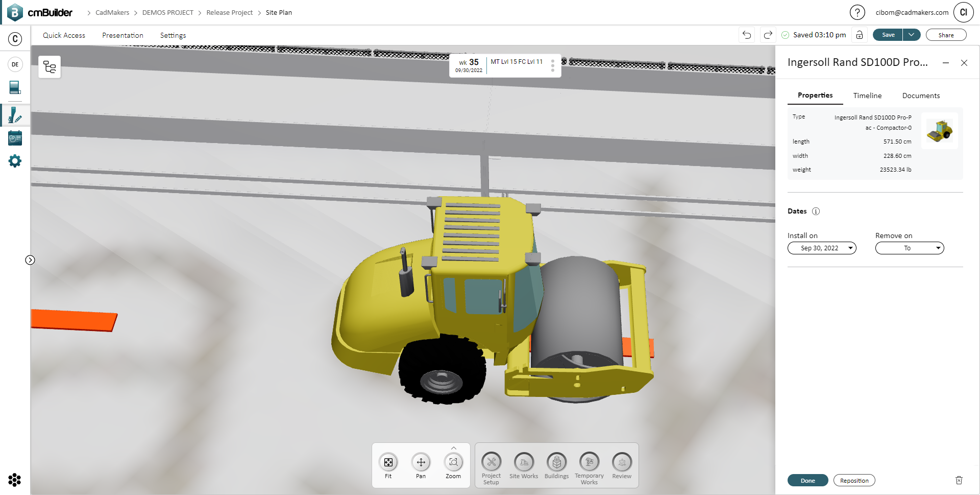The height and width of the screenshot is (495, 980).
Task: Click the Share button
Action: click(946, 35)
